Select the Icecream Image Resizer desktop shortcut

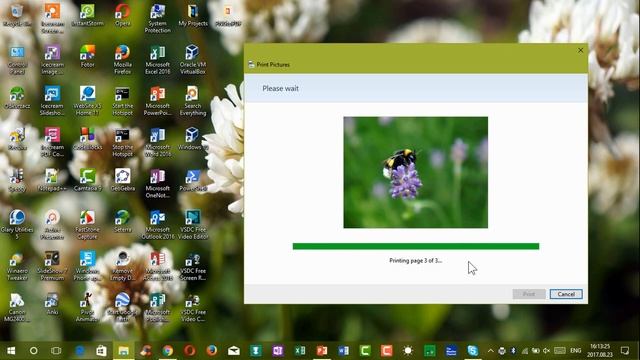pyautogui.click(x=52, y=60)
